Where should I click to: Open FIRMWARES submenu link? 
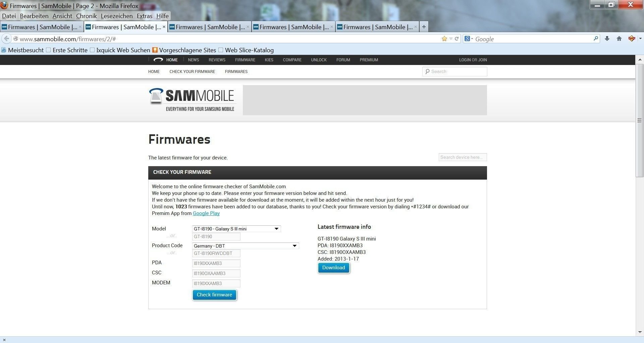click(236, 72)
